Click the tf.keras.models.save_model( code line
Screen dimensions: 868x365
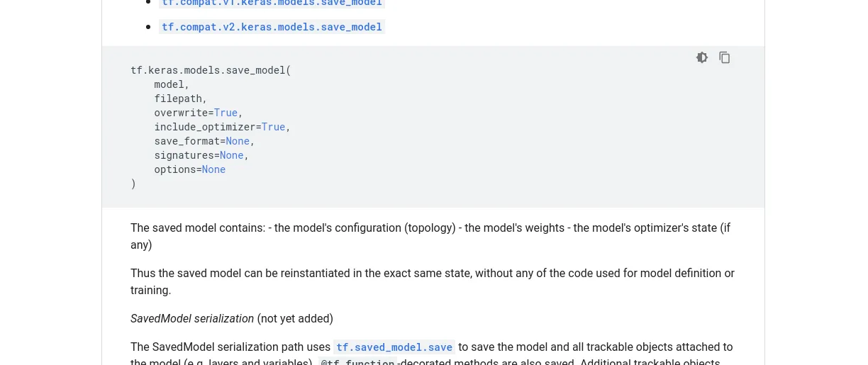click(211, 70)
